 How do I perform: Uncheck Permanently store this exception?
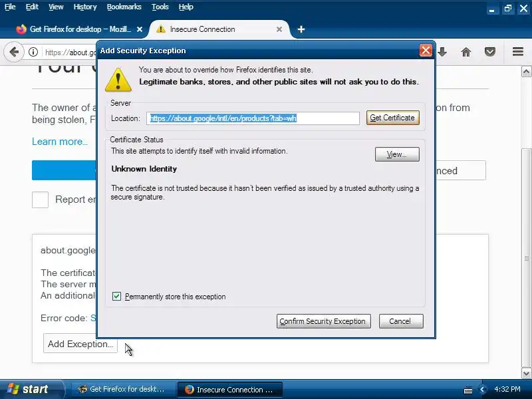pyautogui.click(x=116, y=296)
